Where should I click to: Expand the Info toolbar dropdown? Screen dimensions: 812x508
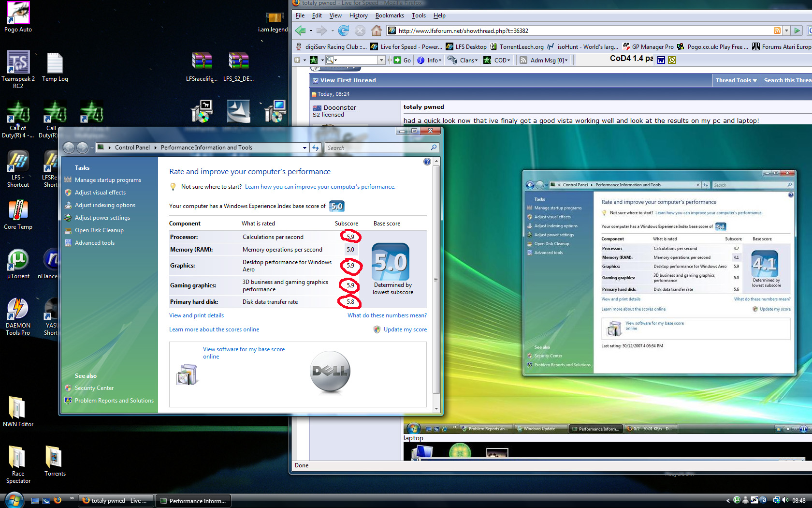coord(429,60)
